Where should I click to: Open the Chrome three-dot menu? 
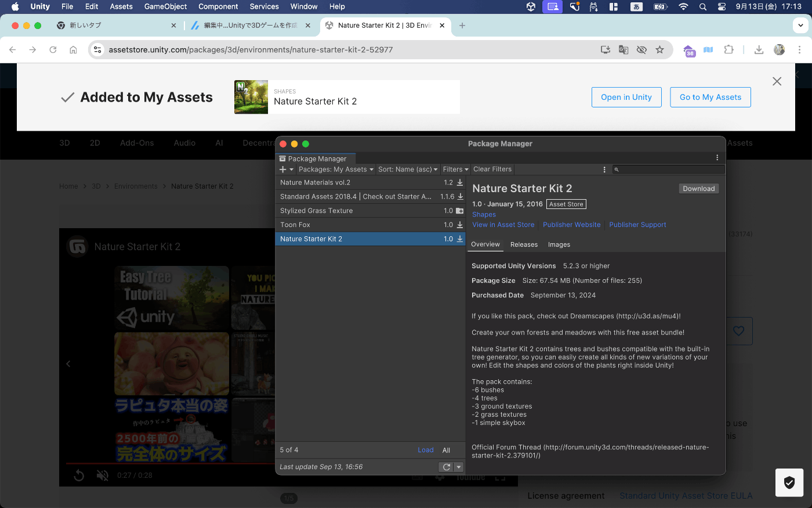[x=799, y=50]
